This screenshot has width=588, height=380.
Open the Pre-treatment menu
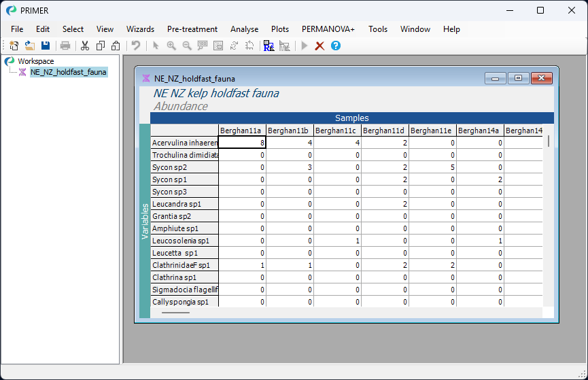point(192,29)
